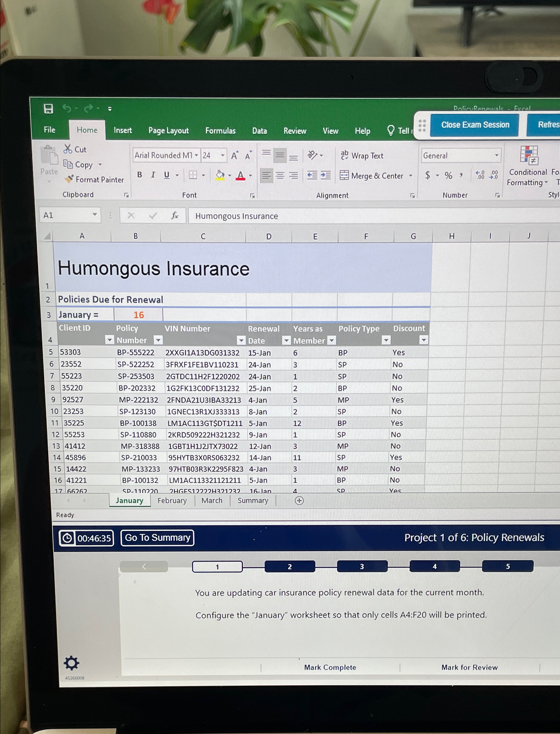
Task: Insert function using the fx button
Action: pos(175,216)
